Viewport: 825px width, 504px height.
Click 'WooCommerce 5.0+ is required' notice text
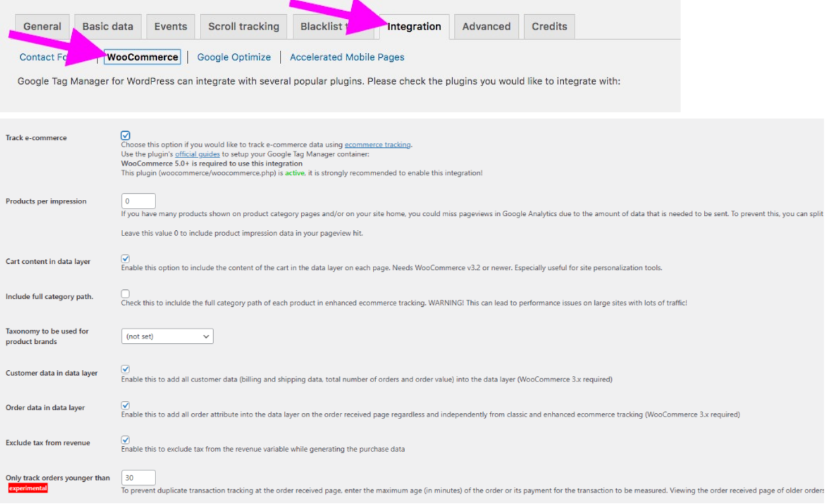pyautogui.click(x=212, y=164)
